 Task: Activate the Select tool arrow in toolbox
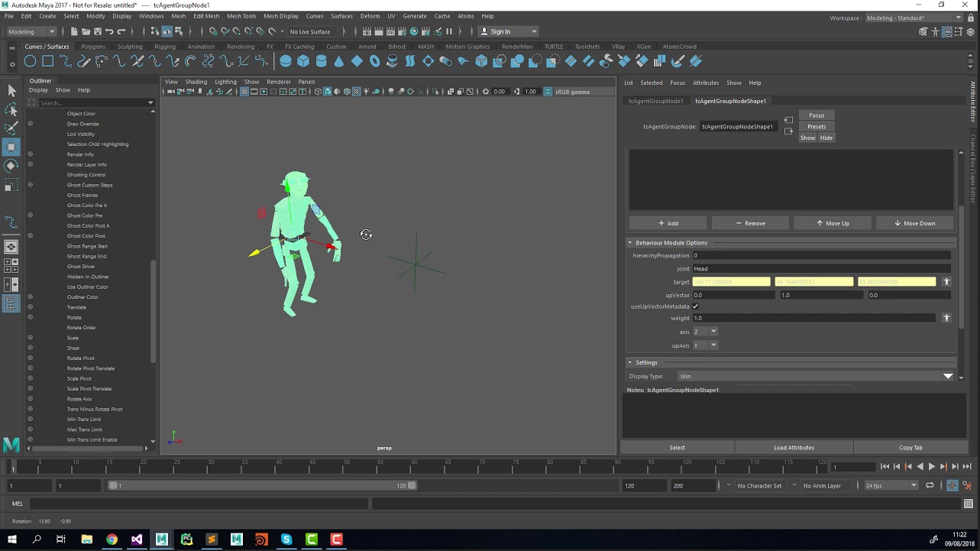(x=11, y=91)
